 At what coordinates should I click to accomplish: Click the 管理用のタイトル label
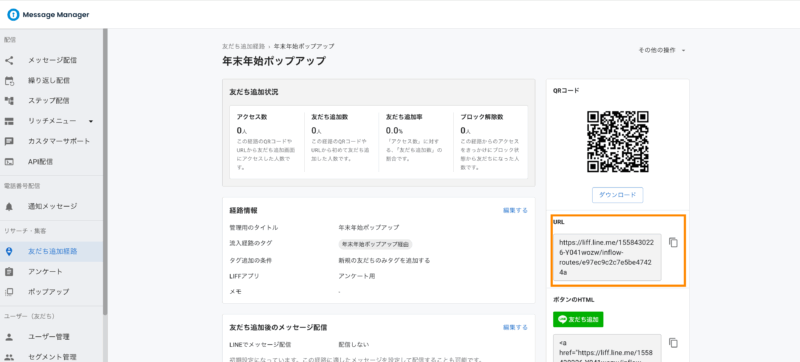pyautogui.click(x=254, y=227)
